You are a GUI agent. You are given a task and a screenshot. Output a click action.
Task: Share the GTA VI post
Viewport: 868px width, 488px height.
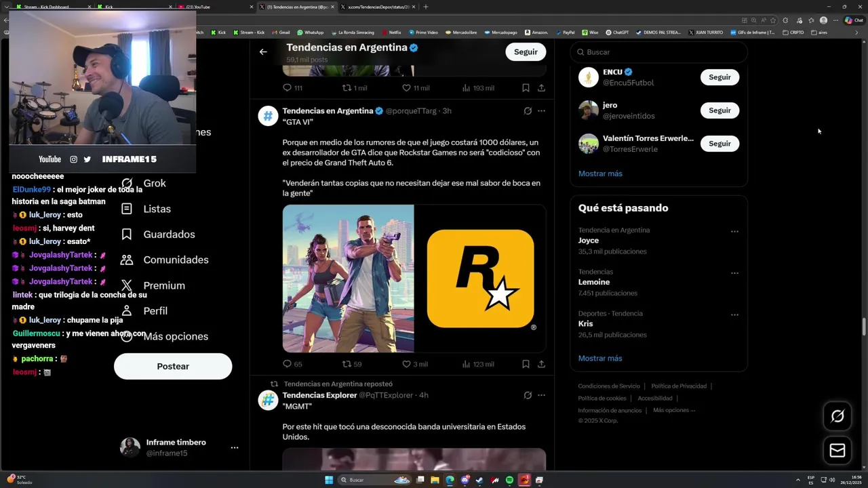[541, 364]
